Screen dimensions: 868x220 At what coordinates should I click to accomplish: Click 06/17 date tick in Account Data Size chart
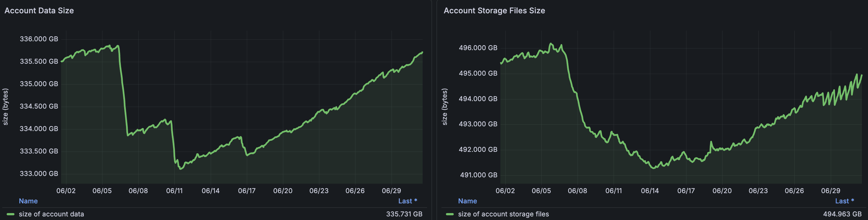(247, 191)
